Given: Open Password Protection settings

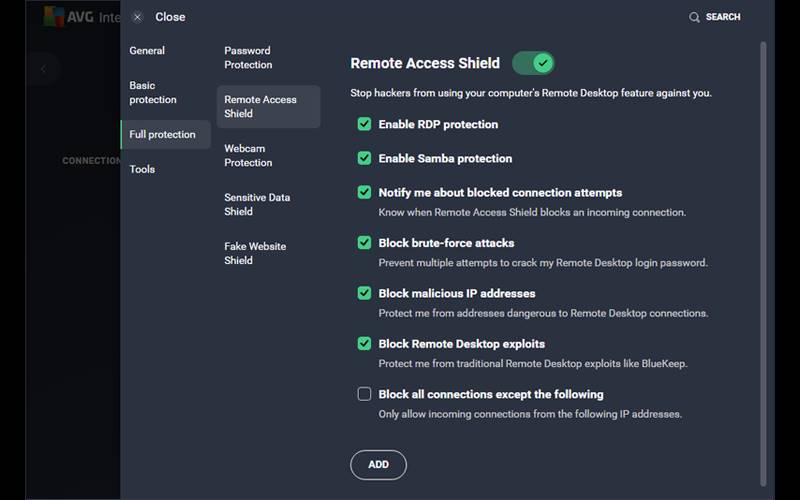Looking at the screenshot, I should pos(248,58).
